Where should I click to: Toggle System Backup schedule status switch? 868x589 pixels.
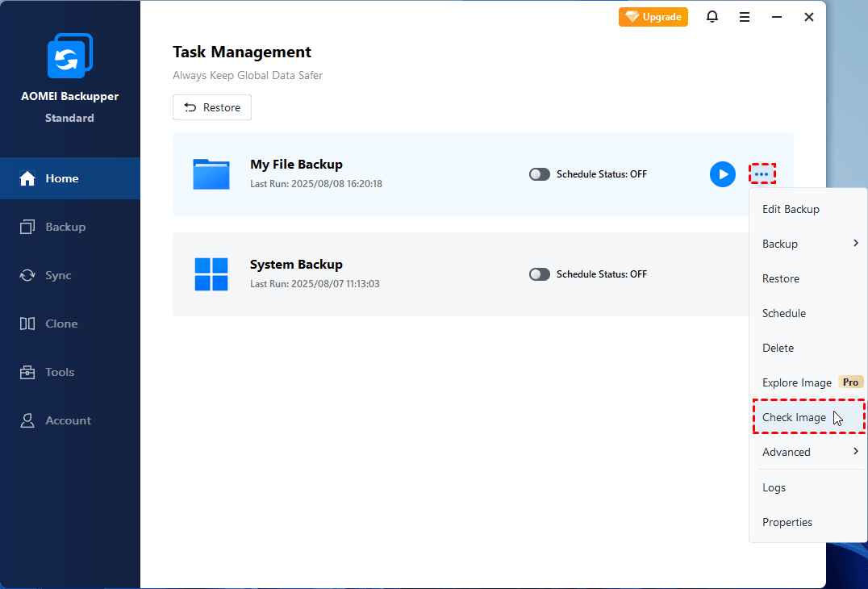(540, 274)
